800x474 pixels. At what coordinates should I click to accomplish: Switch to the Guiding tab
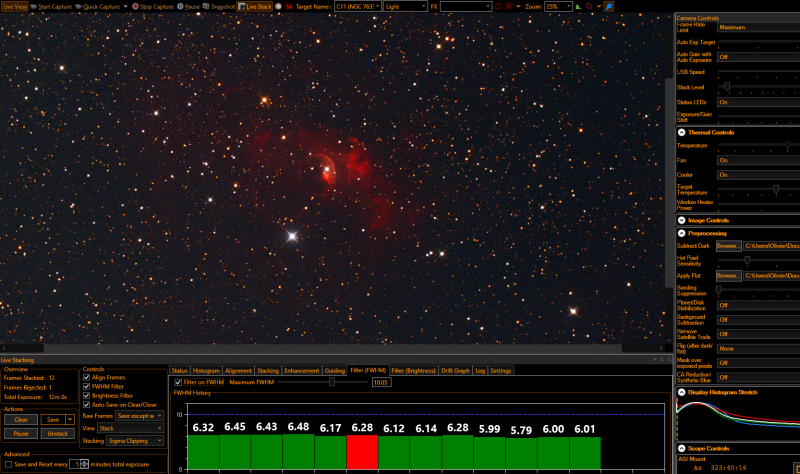tap(335, 371)
